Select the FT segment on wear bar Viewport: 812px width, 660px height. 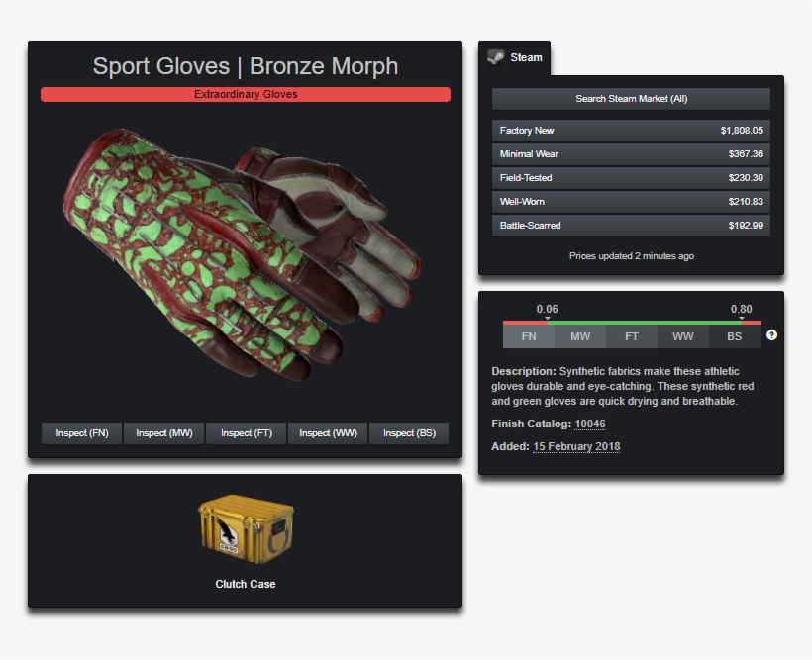click(x=631, y=336)
